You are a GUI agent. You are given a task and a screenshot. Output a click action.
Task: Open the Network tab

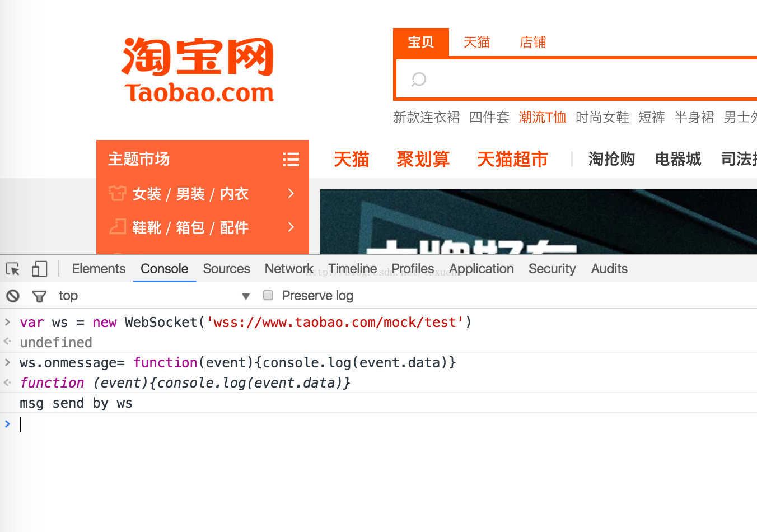tap(289, 269)
